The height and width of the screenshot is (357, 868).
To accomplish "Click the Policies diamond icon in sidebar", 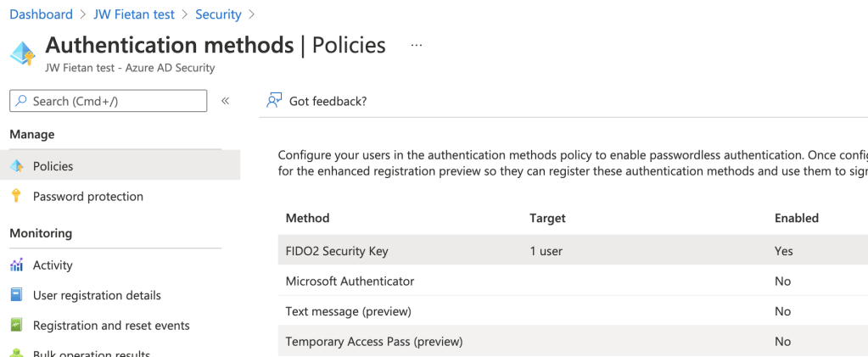I will (x=16, y=166).
